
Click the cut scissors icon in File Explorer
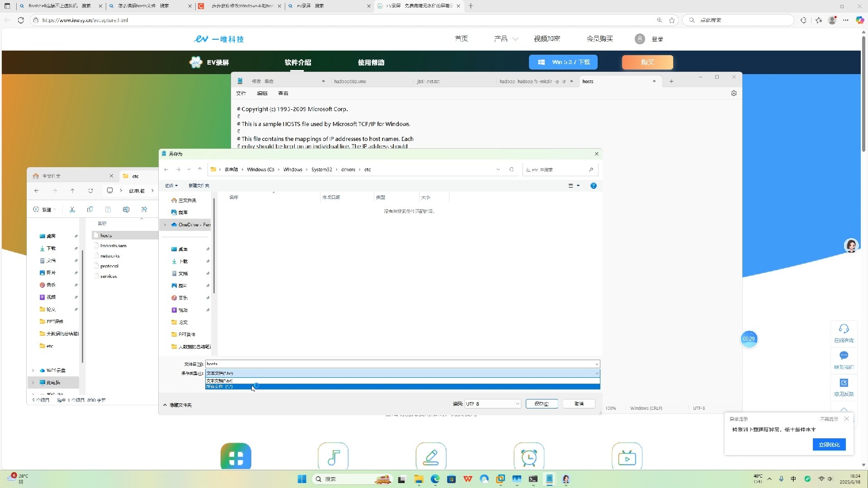pos(72,210)
